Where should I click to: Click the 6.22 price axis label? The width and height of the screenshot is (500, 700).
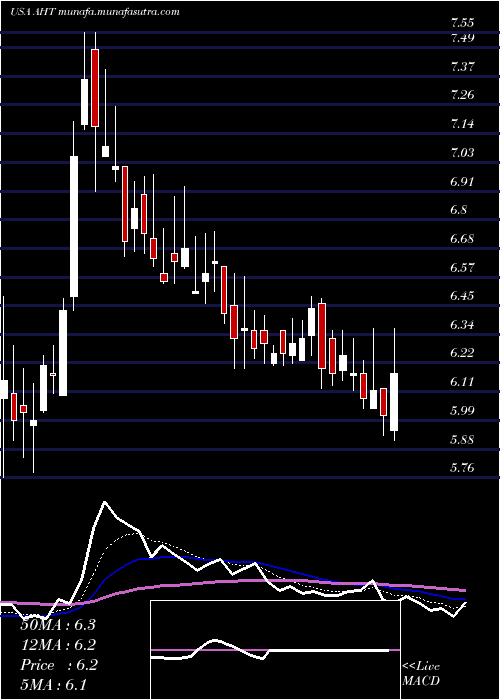[462, 353]
